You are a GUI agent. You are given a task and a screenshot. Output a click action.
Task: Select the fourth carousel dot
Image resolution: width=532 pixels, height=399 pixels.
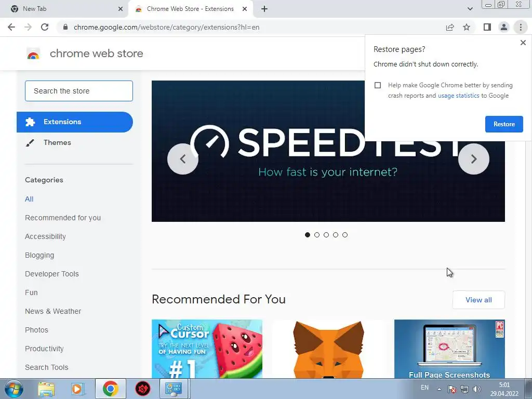click(x=336, y=235)
